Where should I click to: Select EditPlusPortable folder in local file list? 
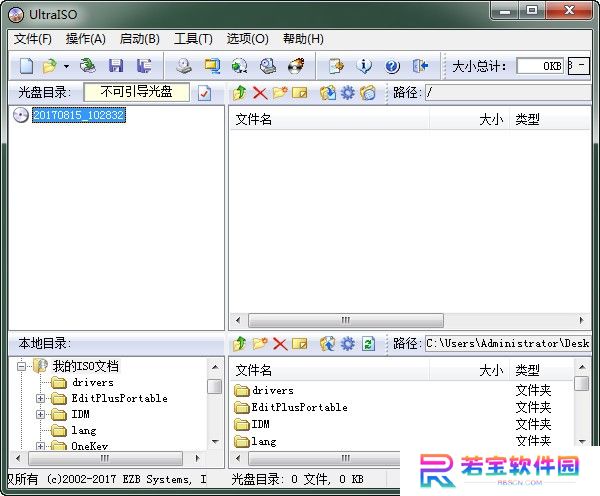299,407
